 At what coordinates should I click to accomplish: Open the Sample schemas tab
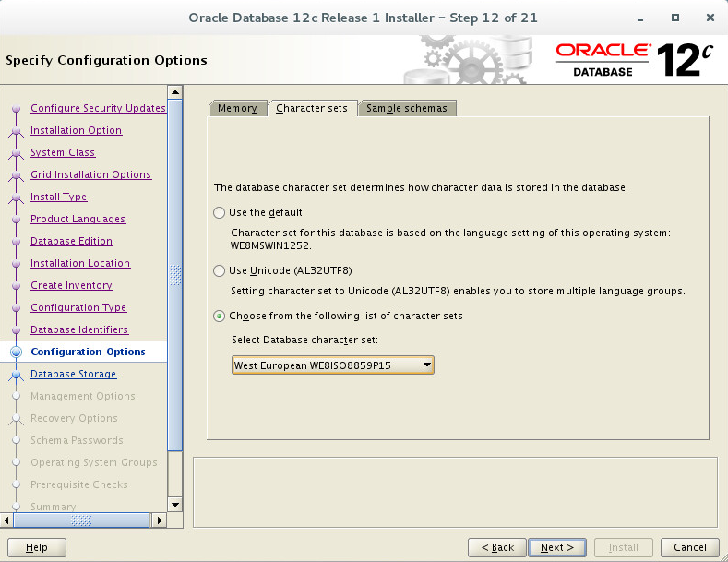tap(407, 108)
